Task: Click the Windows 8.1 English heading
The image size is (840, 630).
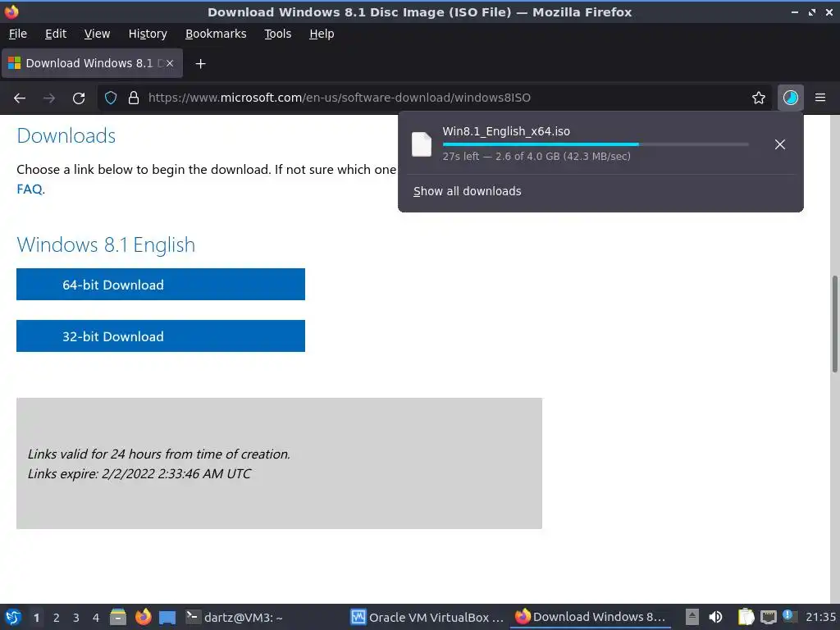Action: click(x=106, y=244)
